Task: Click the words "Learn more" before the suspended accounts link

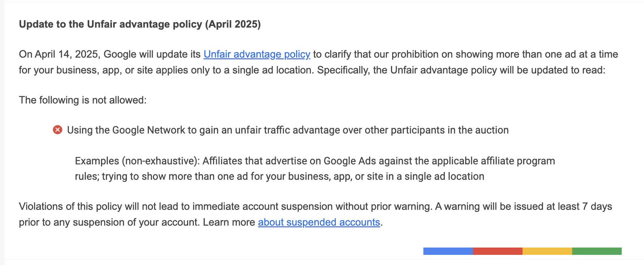Action: click(x=229, y=222)
